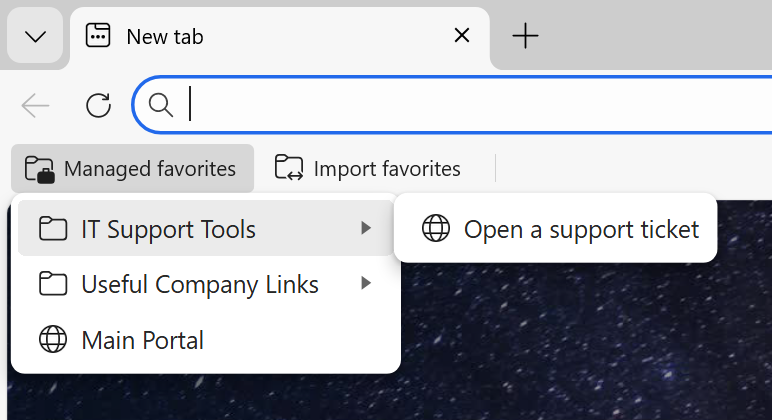This screenshot has height=420, width=772.
Task: Click the folder icon next to IT Support Tools
Action: click(x=53, y=228)
